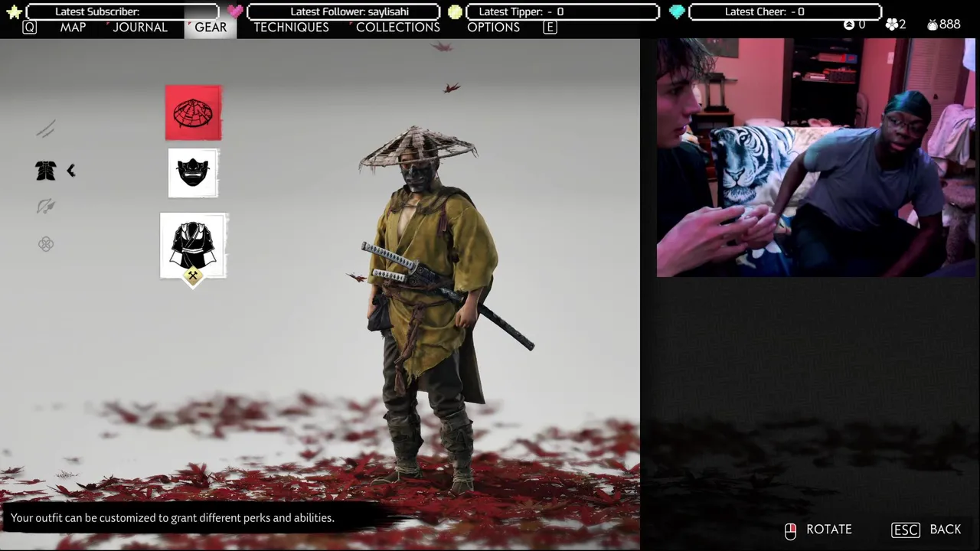Click the outfit customization hint text
The width and height of the screenshot is (980, 551).
coord(172,518)
